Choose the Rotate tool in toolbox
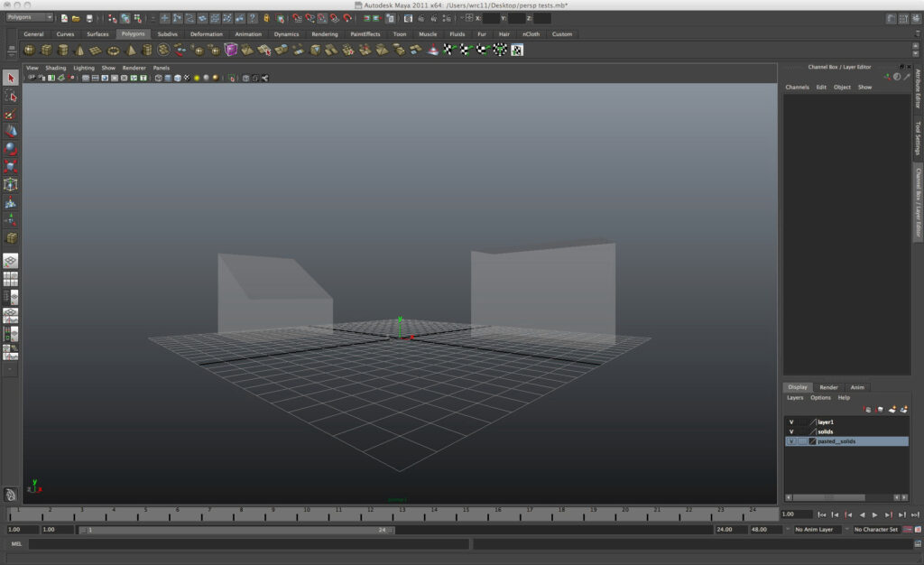This screenshot has width=924, height=565. point(11,149)
